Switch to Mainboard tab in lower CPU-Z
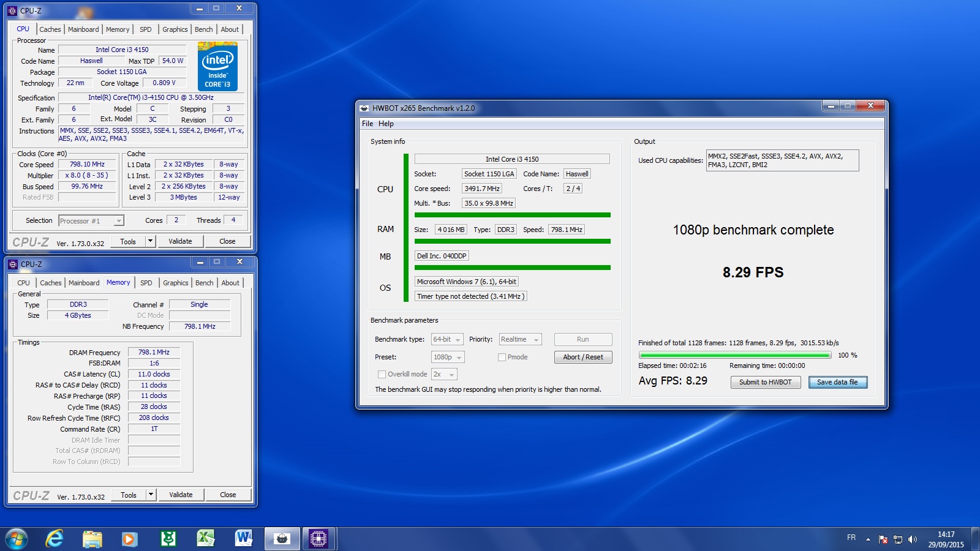 (x=84, y=283)
